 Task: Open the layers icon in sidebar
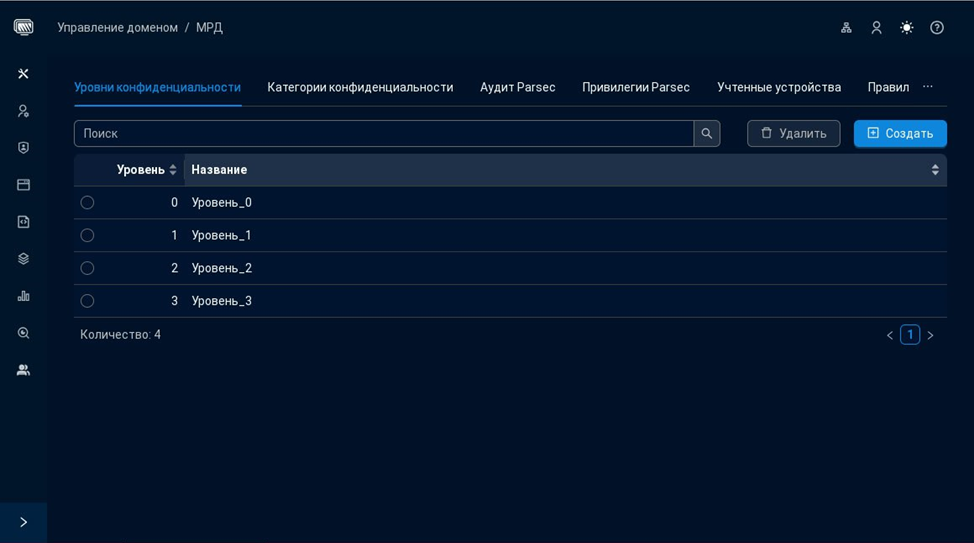point(23,259)
